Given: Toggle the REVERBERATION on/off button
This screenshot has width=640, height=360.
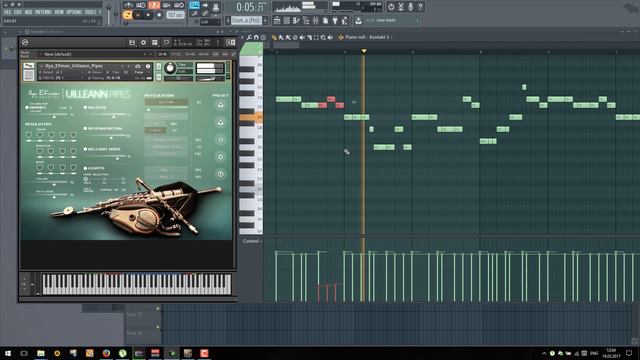Looking at the screenshot, I should tap(85, 129).
